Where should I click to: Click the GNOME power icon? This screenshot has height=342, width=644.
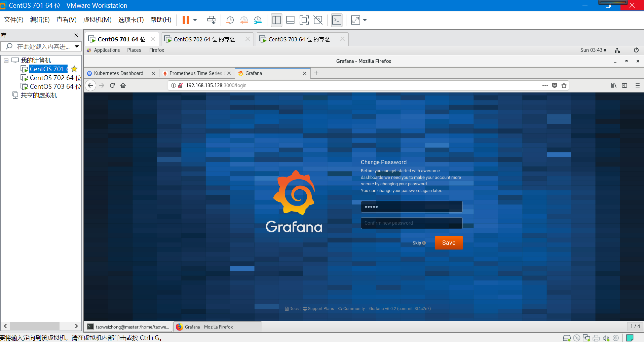point(636,50)
